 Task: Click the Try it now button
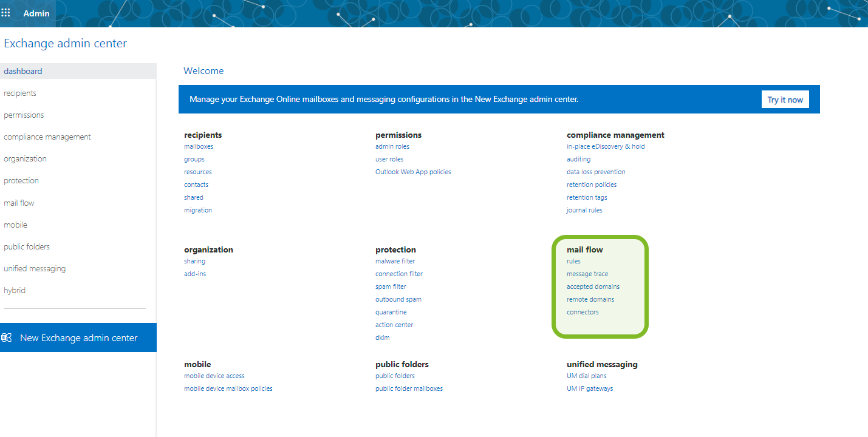[785, 99]
